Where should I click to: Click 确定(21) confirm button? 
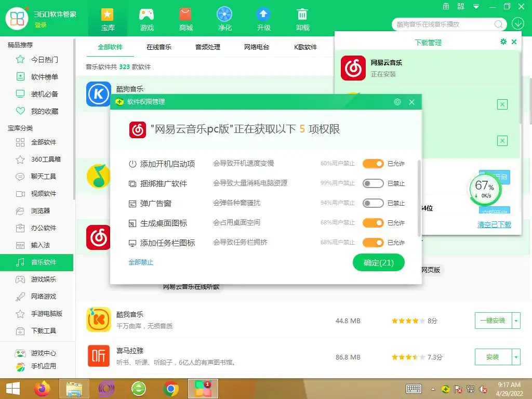coord(379,262)
